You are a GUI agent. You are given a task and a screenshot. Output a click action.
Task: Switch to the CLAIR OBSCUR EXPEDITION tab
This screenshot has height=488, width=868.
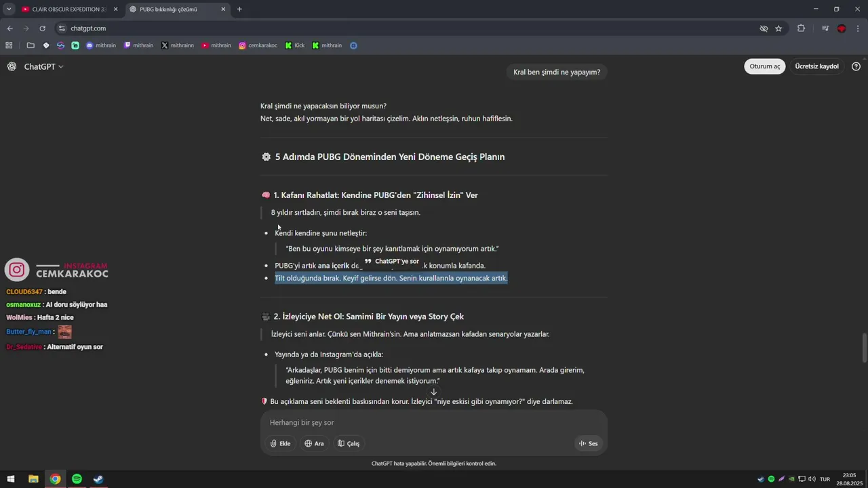tap(64, 9)
